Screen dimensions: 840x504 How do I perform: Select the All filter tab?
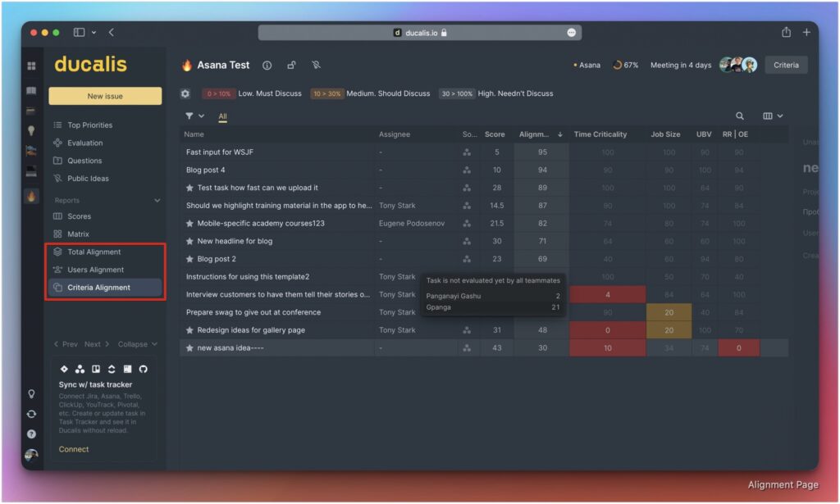click(x=222, y=116)
